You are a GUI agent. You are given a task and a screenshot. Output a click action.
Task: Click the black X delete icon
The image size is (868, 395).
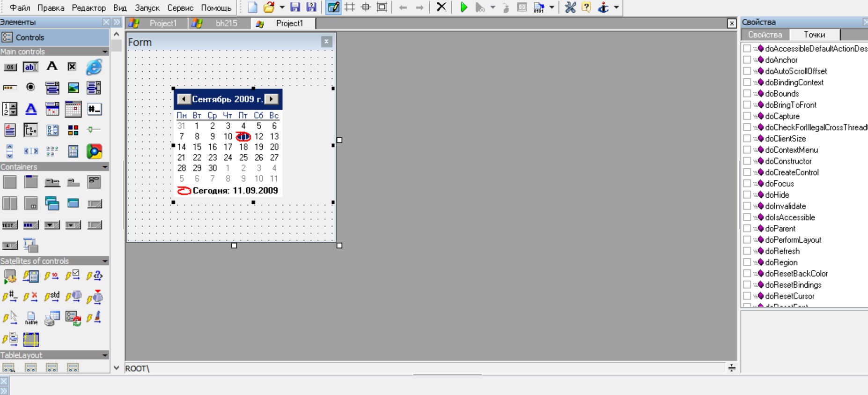coord(441,7)
